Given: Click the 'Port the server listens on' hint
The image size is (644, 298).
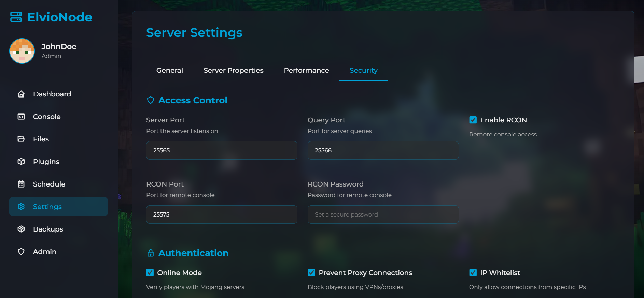Looking at the screenshot, I should click(x=182, y=131).
